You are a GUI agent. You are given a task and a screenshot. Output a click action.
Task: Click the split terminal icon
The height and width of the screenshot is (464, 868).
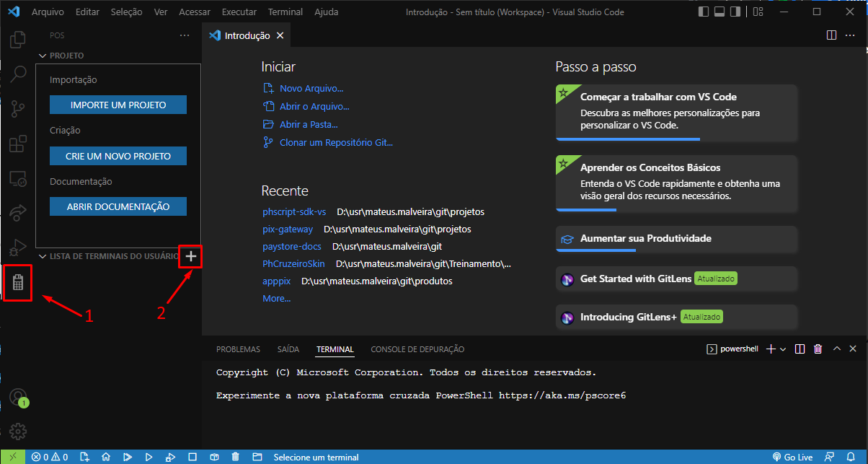[800, 349]
